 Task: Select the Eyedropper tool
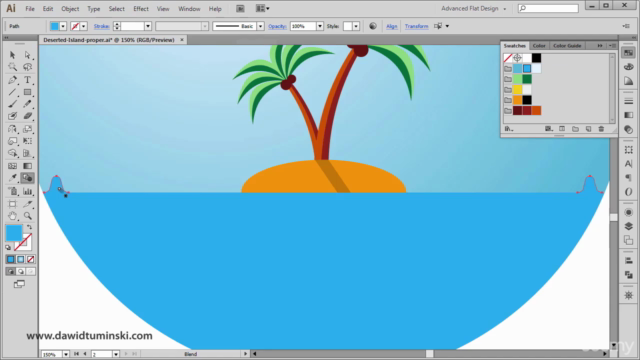coord(12,178)
